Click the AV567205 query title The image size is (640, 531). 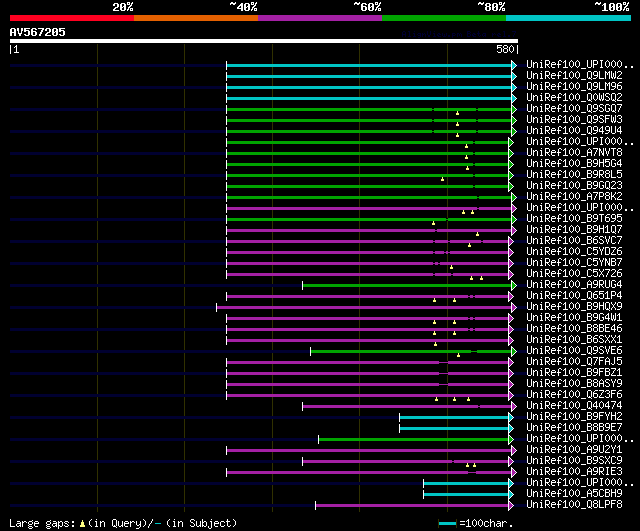pos(38,32)
